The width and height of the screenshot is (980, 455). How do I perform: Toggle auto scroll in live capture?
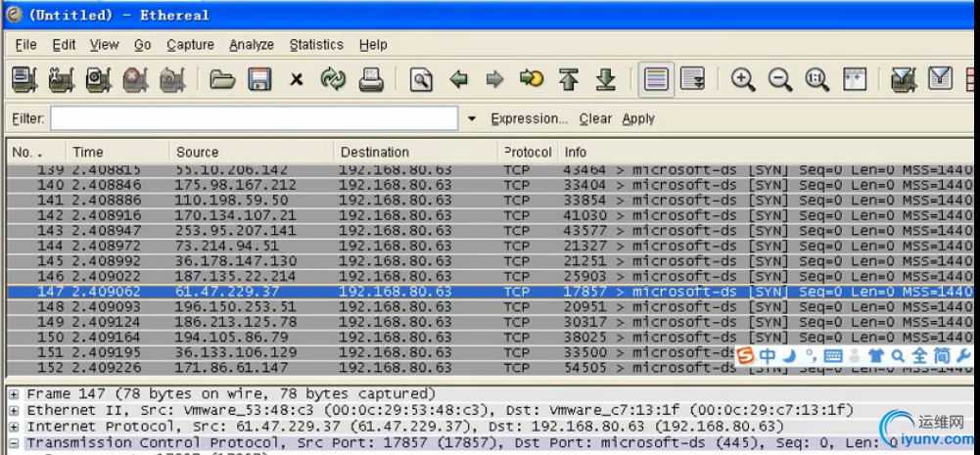tap(692, 79)
